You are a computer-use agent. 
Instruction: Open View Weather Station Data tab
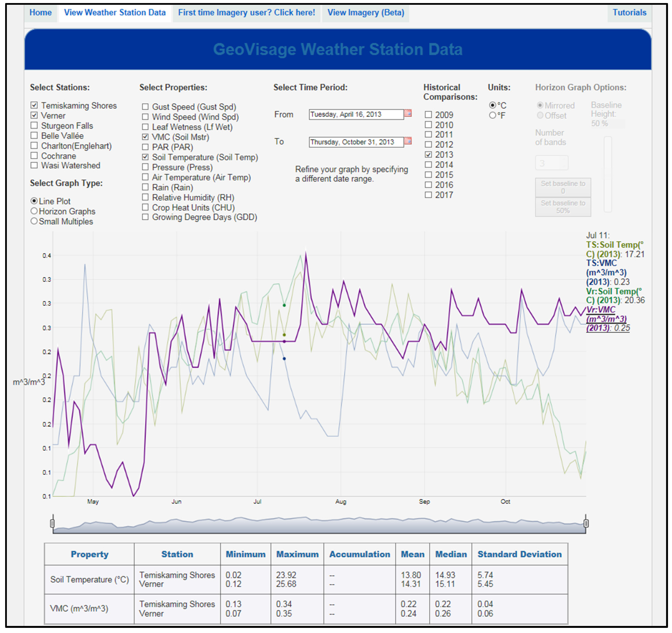coord(115,13)
